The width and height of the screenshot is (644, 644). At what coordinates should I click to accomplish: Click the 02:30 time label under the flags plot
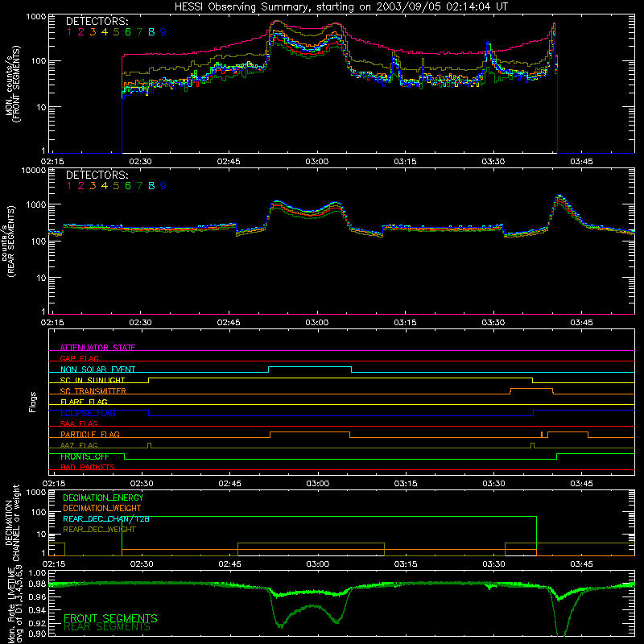click(x=142, y=484)
